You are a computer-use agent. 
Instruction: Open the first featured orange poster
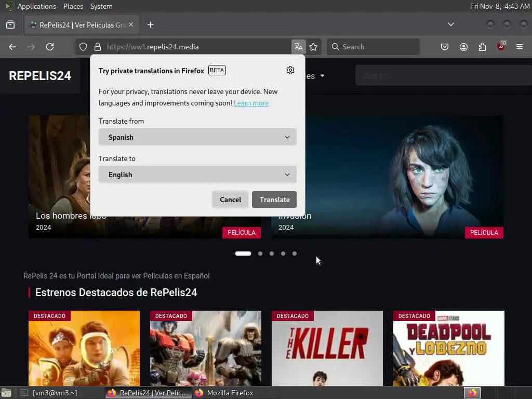pos(84,350)
